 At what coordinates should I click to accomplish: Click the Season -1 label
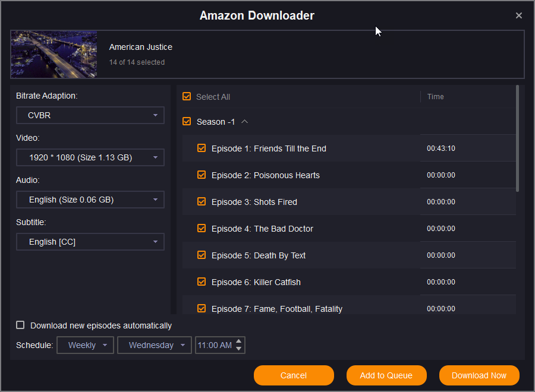point(216,122)
